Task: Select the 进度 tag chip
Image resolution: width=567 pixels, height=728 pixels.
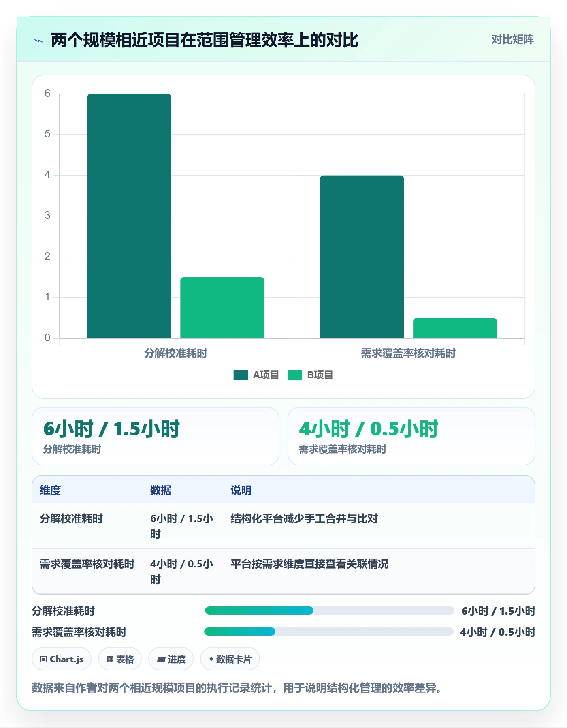Action: (171, 659)
